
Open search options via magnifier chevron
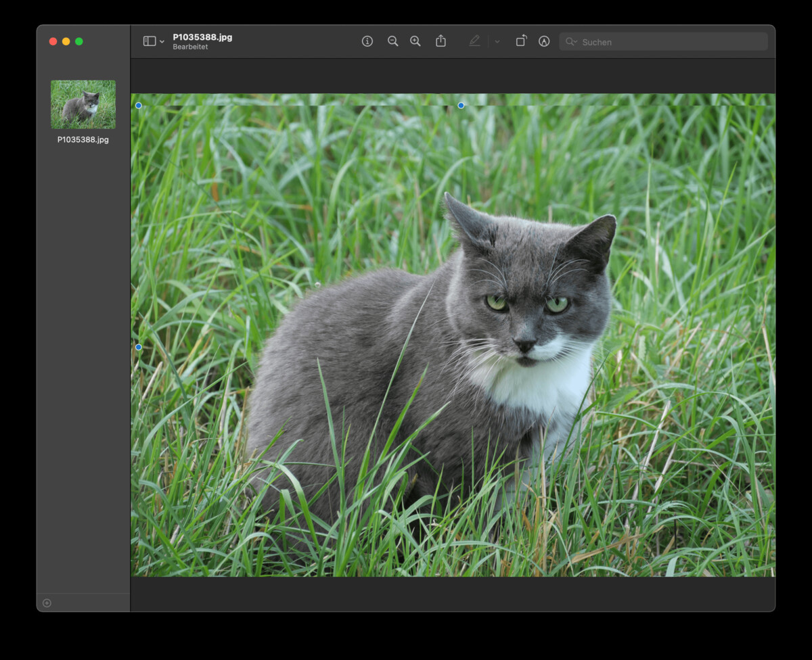pos(577,41)
